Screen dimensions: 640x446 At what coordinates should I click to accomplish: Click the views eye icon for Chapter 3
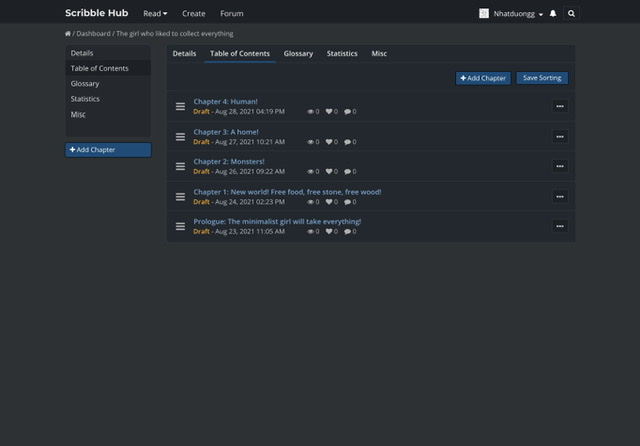(311, 142)
